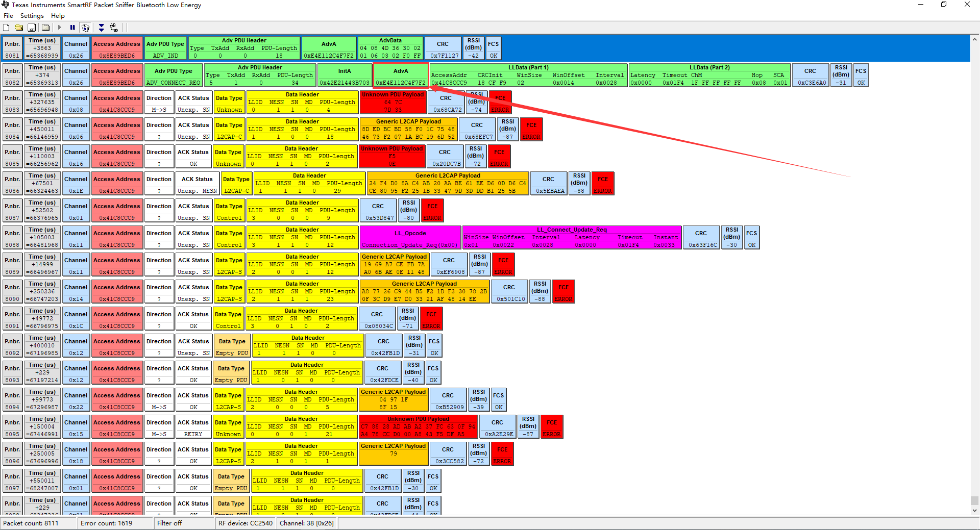Screen dimensions: 980x530
Task: Click RSSI -31 cell in packet 8082
Action: [x=841, y=75]
